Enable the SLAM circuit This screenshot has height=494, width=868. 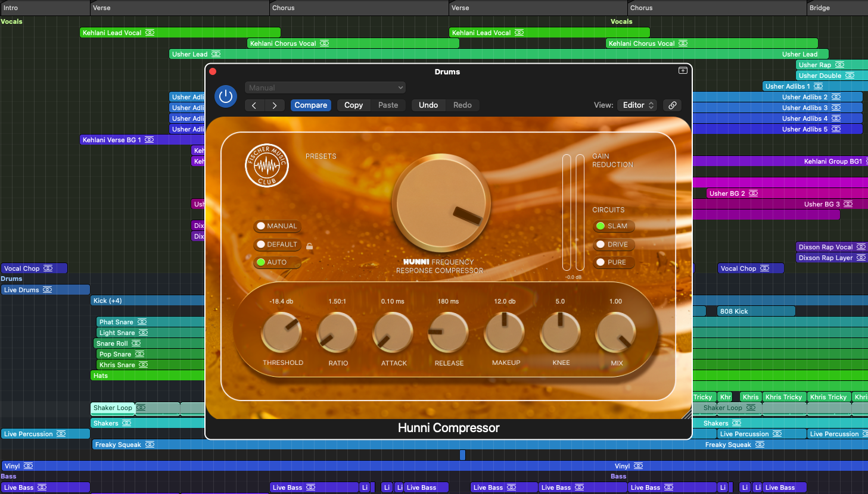pos(614,226)
